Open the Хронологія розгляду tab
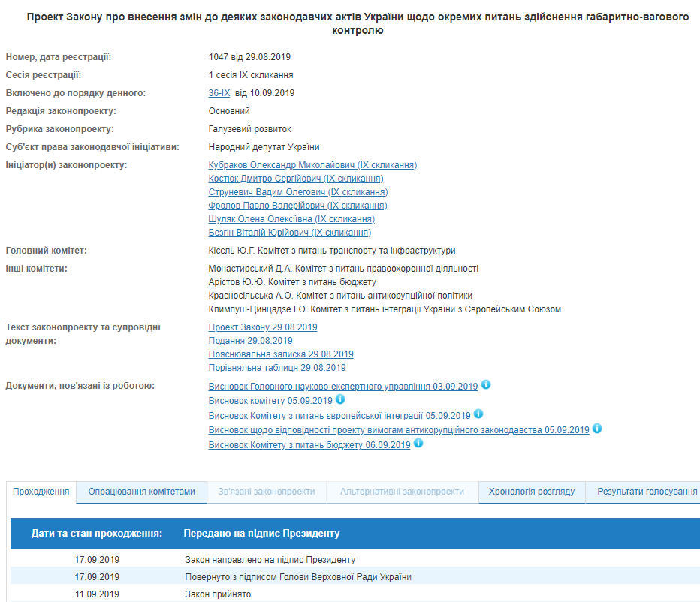Viewport: 700px width, 602px height. 531,492
